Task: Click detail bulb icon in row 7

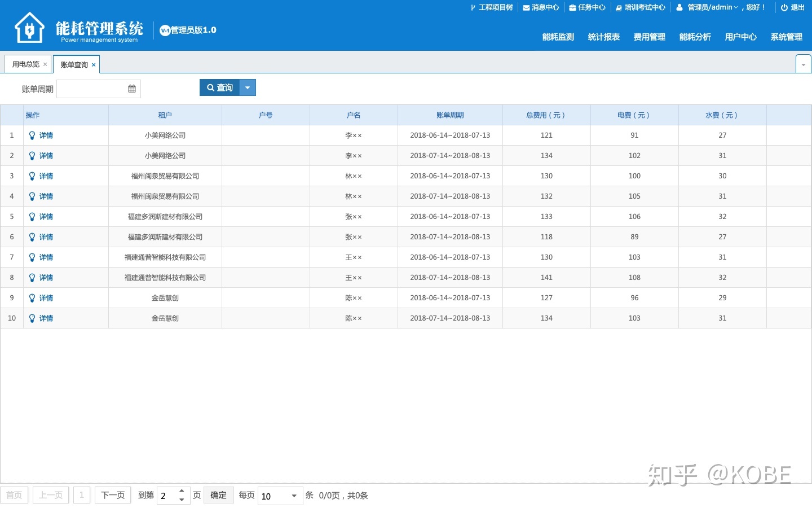Action: (32, 257)
